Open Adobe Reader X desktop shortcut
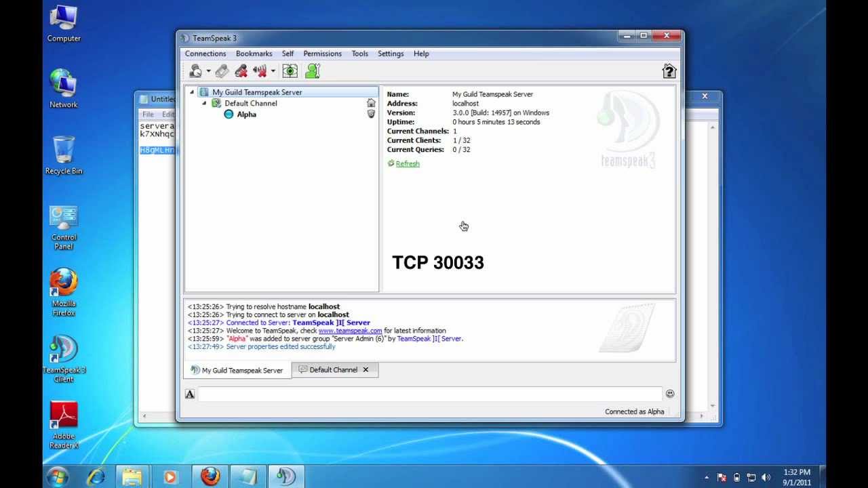Viewport: 868px width, 488px height. point(64,425)
